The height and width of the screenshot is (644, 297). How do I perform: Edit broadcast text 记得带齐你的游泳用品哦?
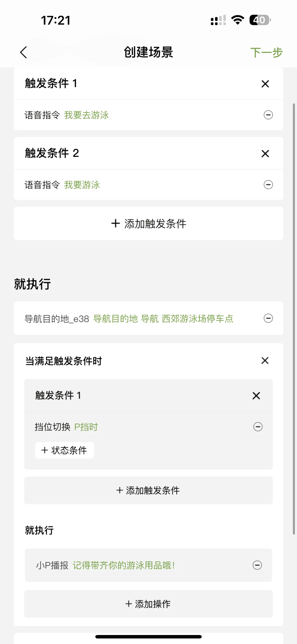[x=124, y=565]
